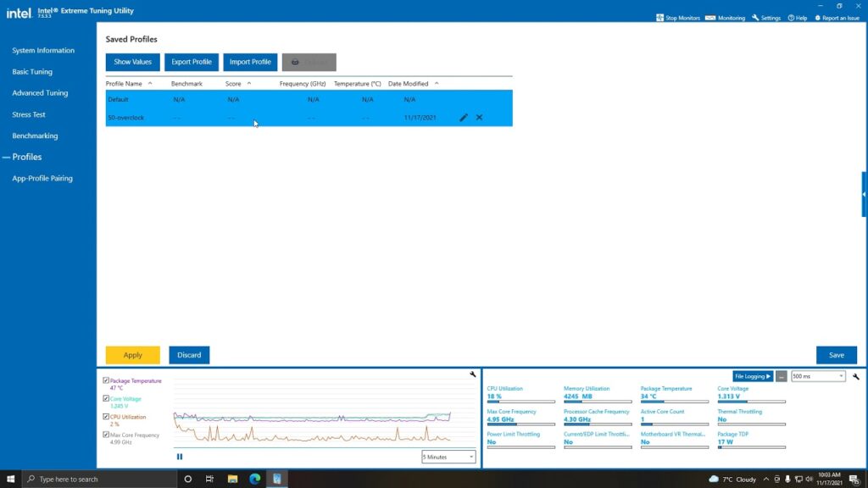Viewport: 868px width, 488px height.
Task: Open the Windows Start menu
Action: [x=10, y=479]
